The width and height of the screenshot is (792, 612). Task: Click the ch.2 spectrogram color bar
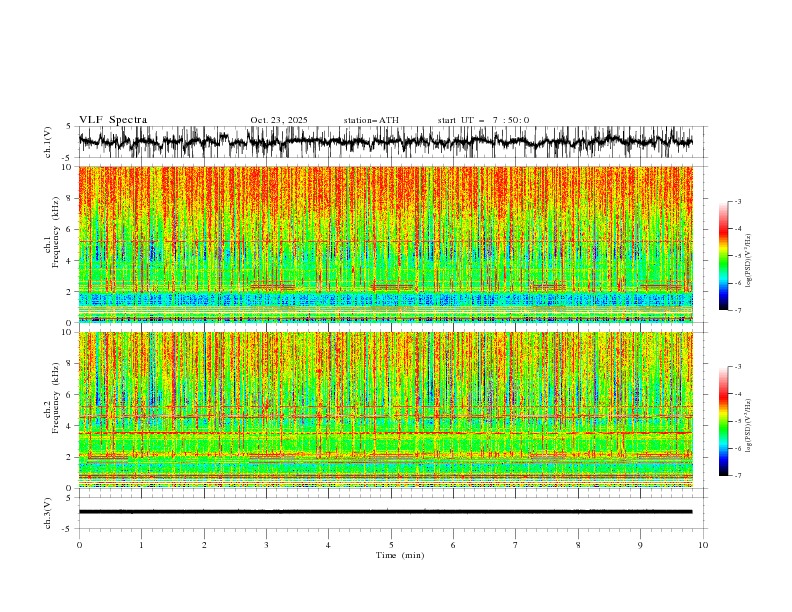pyautogui.click(x=723, y=421)
